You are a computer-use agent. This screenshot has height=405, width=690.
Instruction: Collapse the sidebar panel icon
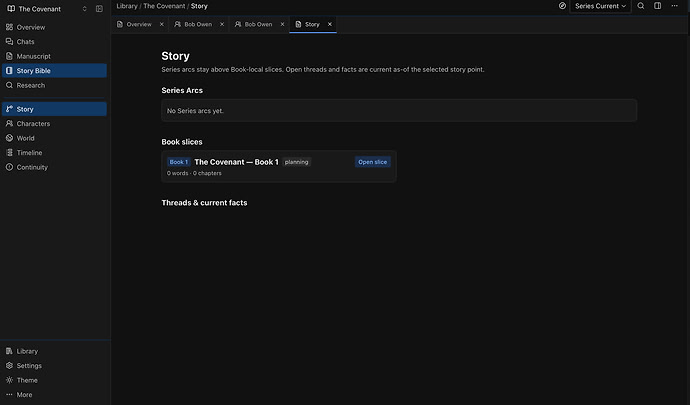point(99,9)
